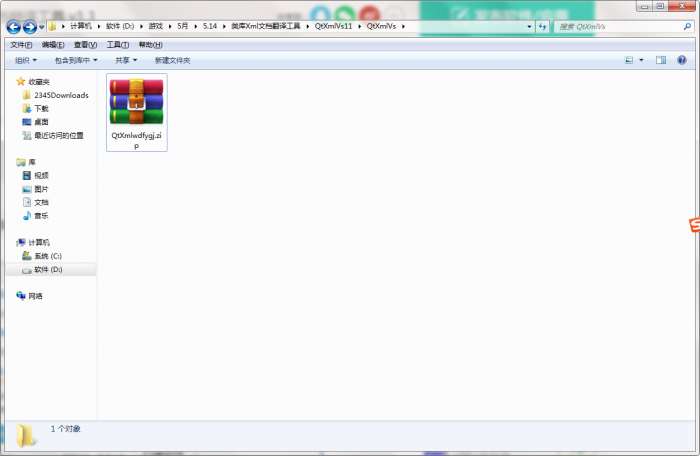The height and width of the screenshot is (456, 700).
Task: Expand the arrow after QtXmlVs11 in the breadcrumb
Action: click(359, 26)
